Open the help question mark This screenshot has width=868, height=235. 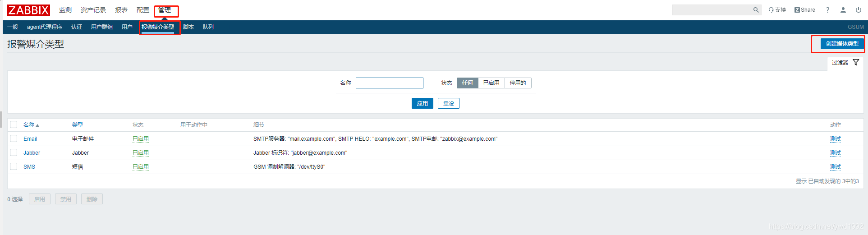click(827, 10)
